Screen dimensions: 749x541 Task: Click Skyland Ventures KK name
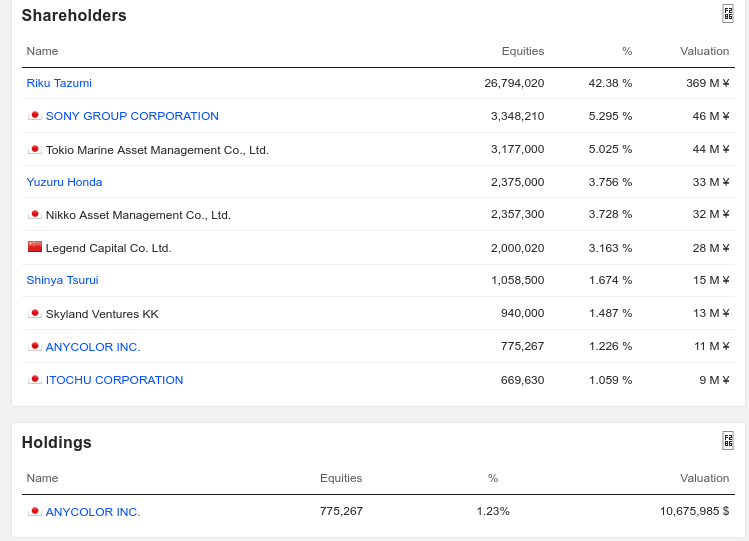102,314
